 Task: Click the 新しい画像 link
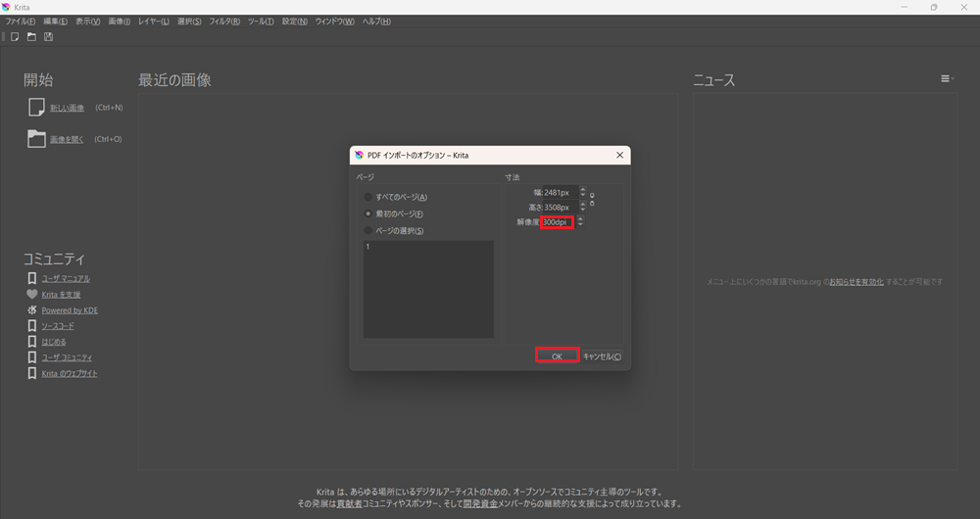[67, 108]
